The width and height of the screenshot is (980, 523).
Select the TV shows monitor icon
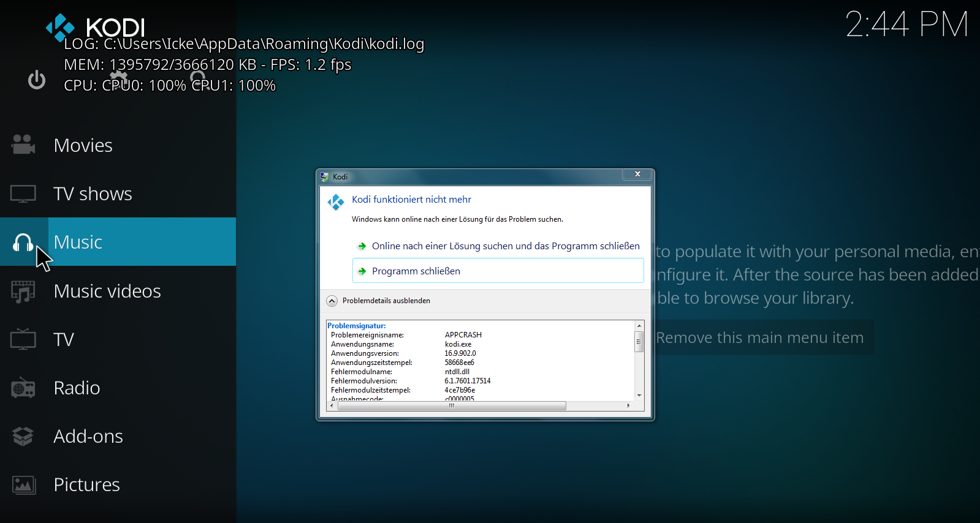coord(23,194)
